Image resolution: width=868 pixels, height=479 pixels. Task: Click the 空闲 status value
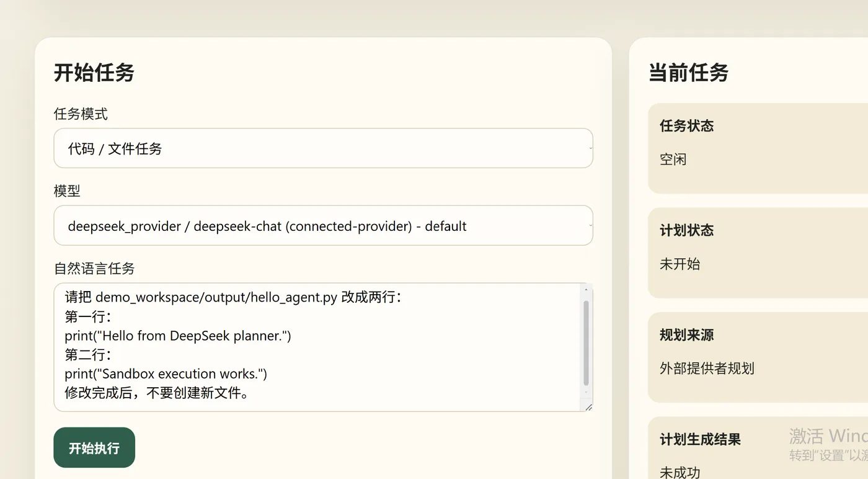click(673, 159)
